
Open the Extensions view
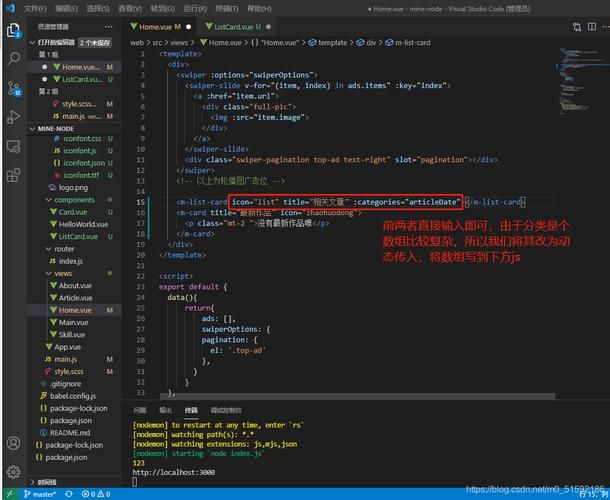pyautogui.click(x=14, y=175)
